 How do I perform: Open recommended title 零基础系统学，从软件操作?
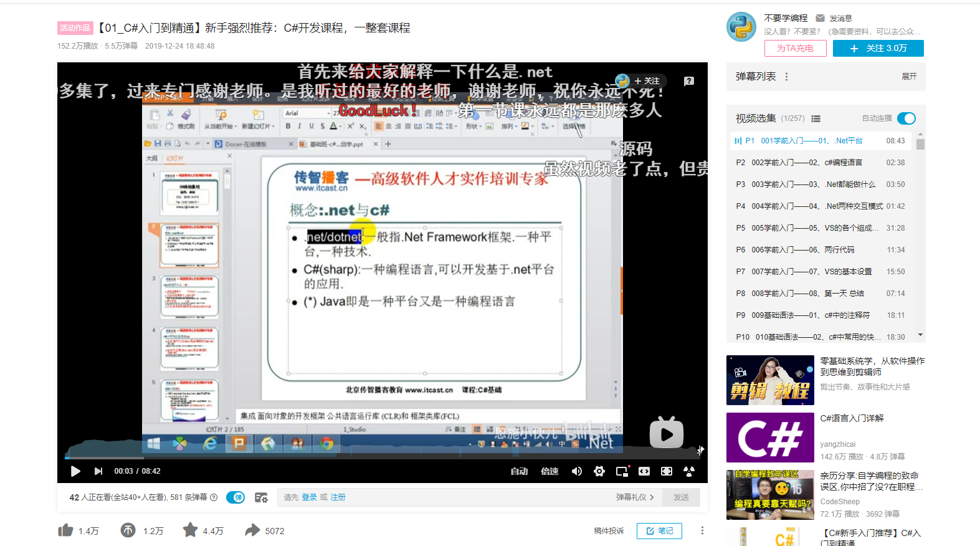click(x=872, y=366)
